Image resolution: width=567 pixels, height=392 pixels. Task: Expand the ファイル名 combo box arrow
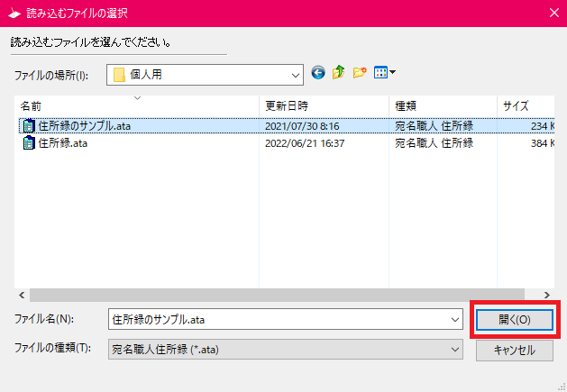coord(455,319)
